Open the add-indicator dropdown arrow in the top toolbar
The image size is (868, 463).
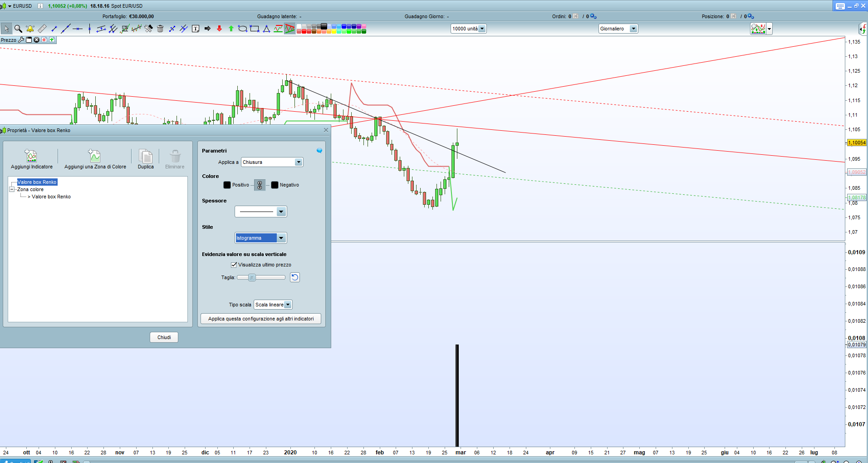769,29
